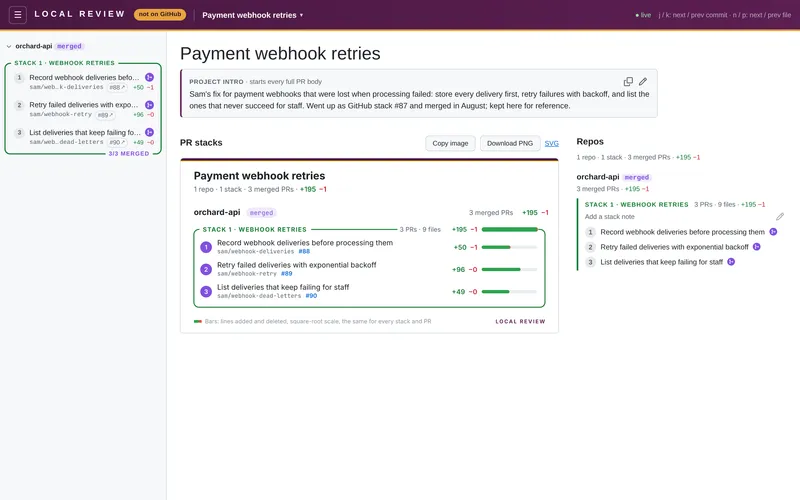Edit the project intro with pencil icon
This screenshot has height=500, width=800.
tap(643, 82)
